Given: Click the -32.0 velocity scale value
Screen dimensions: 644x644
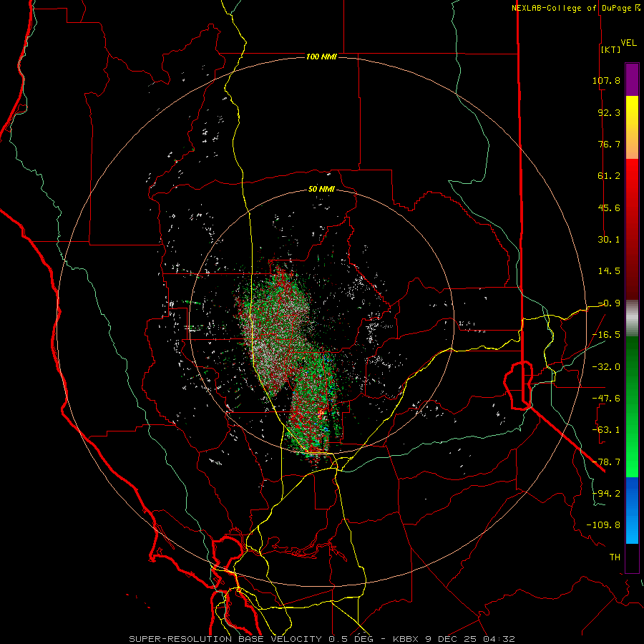Looking at the screenshot, I should 606,366.
